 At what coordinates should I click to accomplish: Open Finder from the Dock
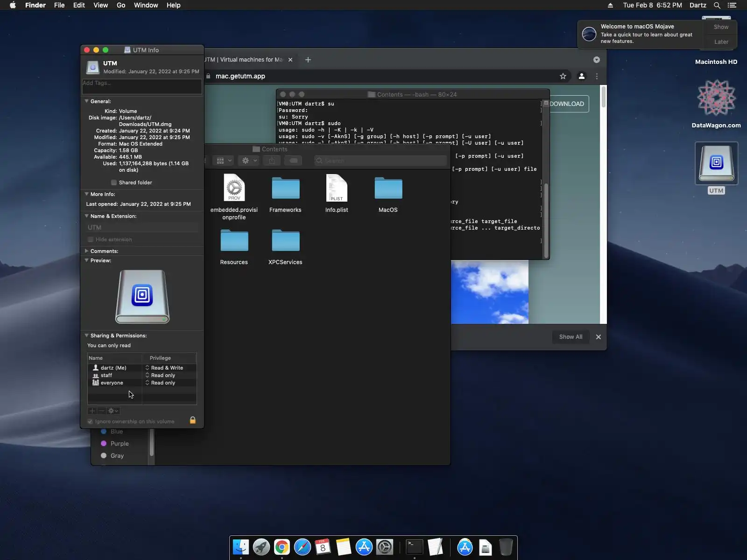241,547
